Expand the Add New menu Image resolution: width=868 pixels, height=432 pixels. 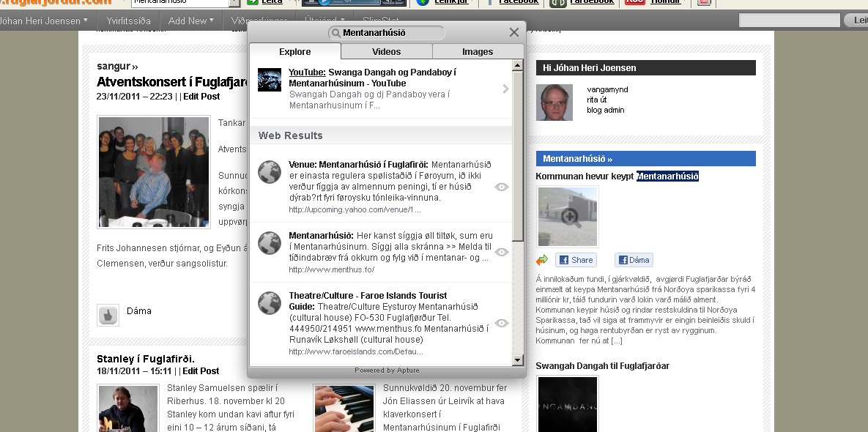click(191, 21)
